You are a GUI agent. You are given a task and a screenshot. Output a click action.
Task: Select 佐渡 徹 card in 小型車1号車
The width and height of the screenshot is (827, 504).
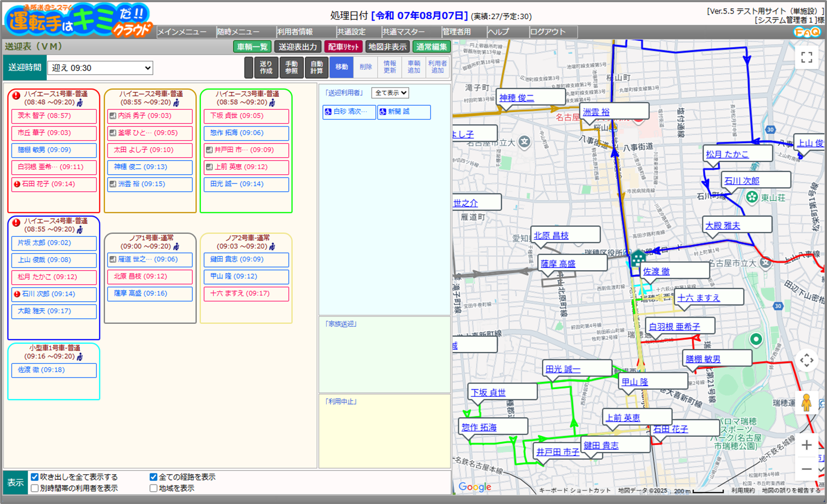54,370
